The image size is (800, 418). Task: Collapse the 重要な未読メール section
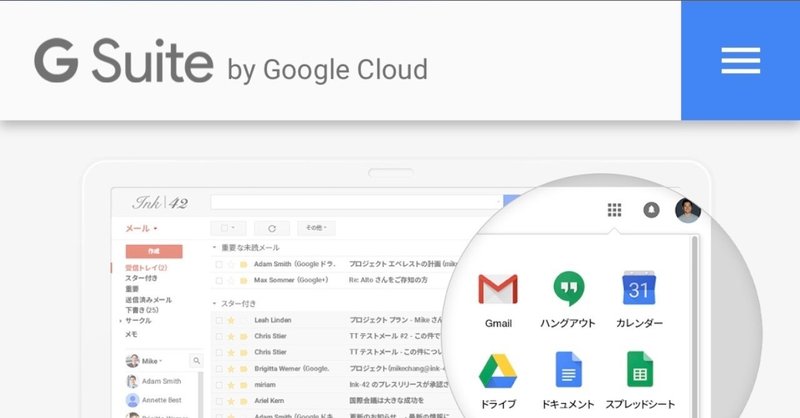tap(214, 248)
